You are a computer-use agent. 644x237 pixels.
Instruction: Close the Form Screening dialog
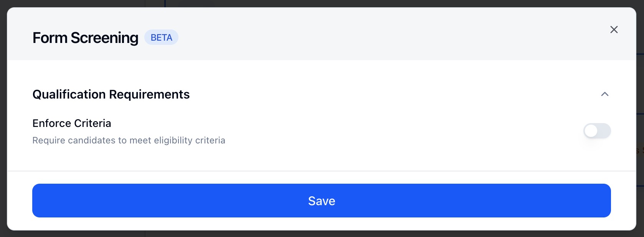[x=614, y=30]
